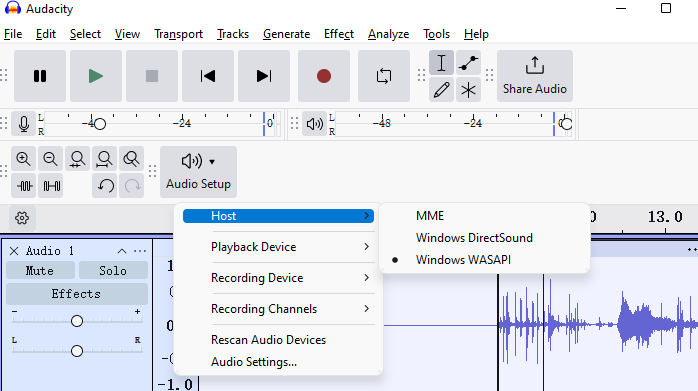The height and width of the screenshot is (391, 698).
Task: Click the Zoom In magnifier
Action: click(x=23, y=159)
